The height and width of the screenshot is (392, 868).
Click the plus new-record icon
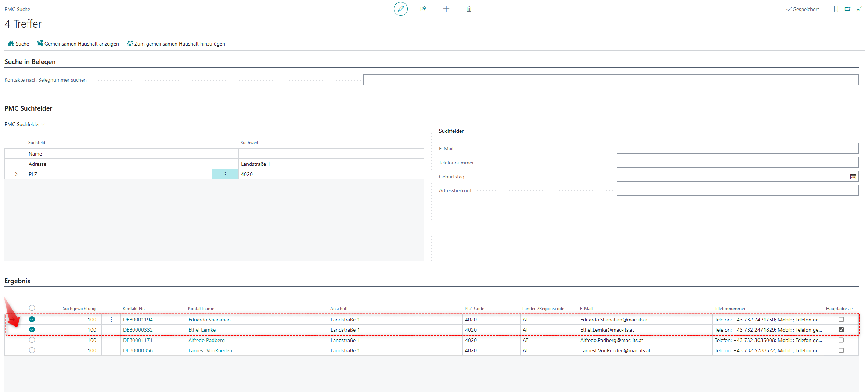click(446, 9)
